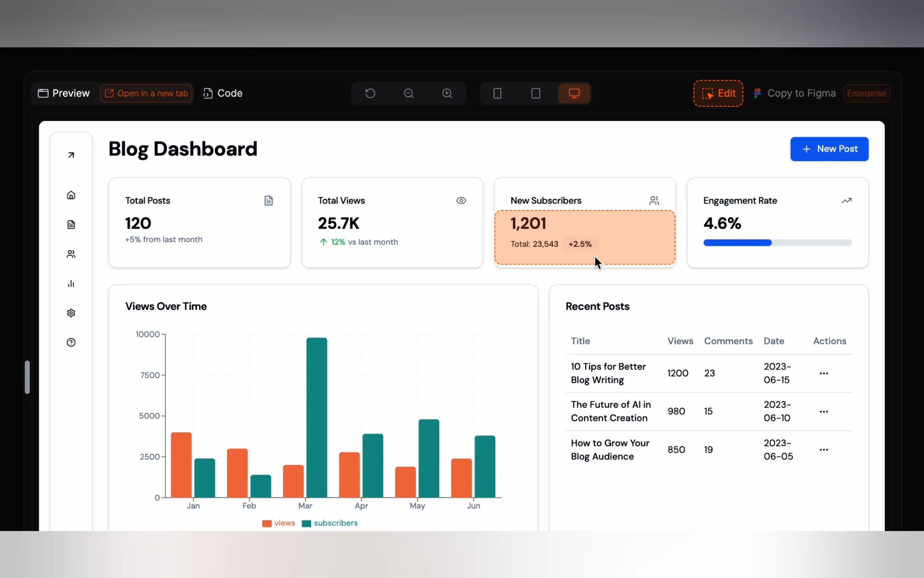Click the Engagement Rate progress bar

coord(777,243)
